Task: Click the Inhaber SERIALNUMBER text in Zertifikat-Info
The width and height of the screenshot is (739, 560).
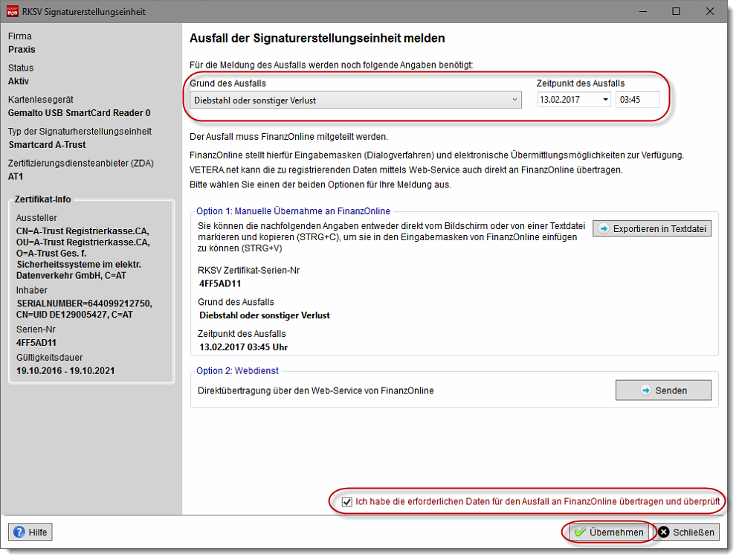Action: 84,303
